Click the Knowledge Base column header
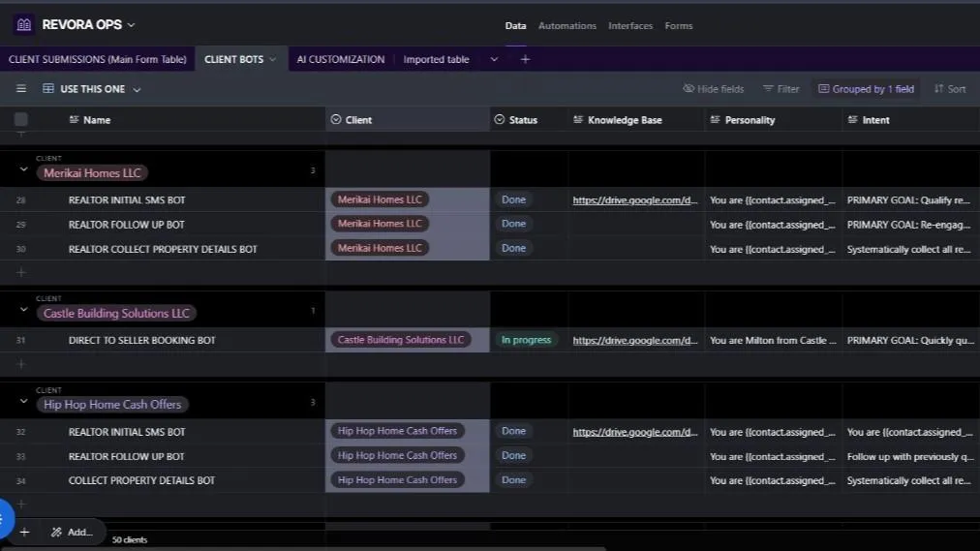The image size is (980, 551). pyautogui.click(x=625, y=120)
